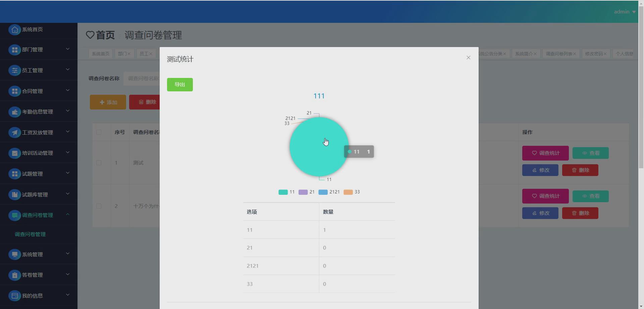Expand the 考勤信息管理 menu chevron
The image size is (644, 309).
point(68,111)
